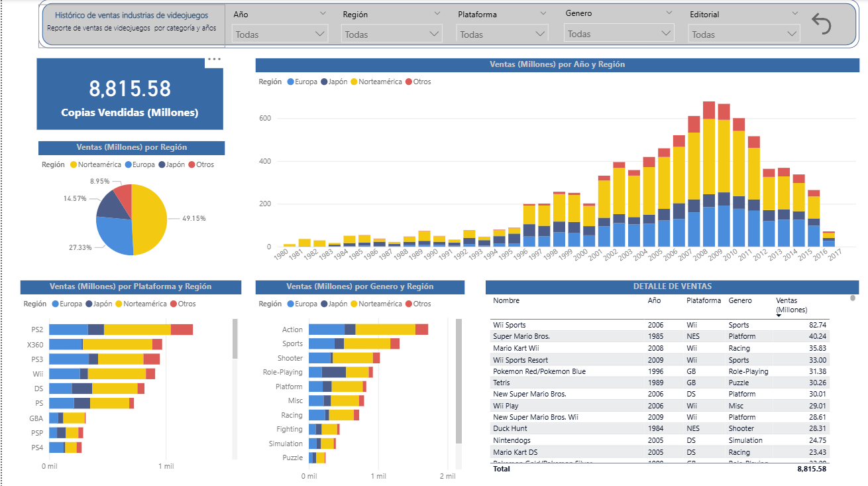The image size is (868, 486).
Task: Click the Japón legend marker in platform chart
Action: (x=89, y=304)
